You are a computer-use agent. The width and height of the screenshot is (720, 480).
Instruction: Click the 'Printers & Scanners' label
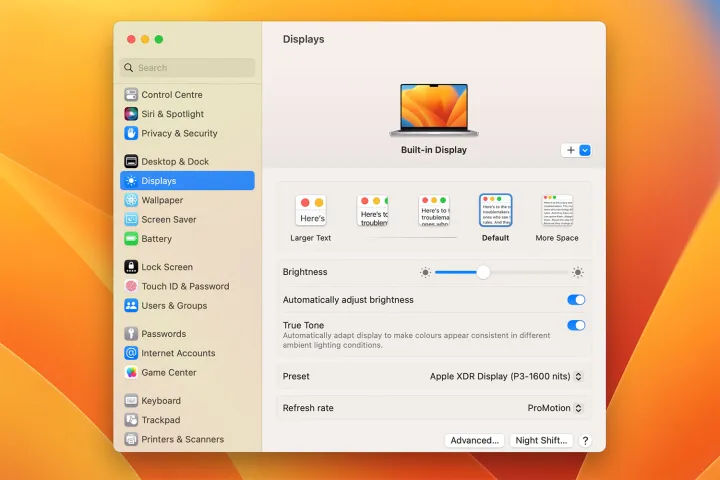[x=182, y=439]
